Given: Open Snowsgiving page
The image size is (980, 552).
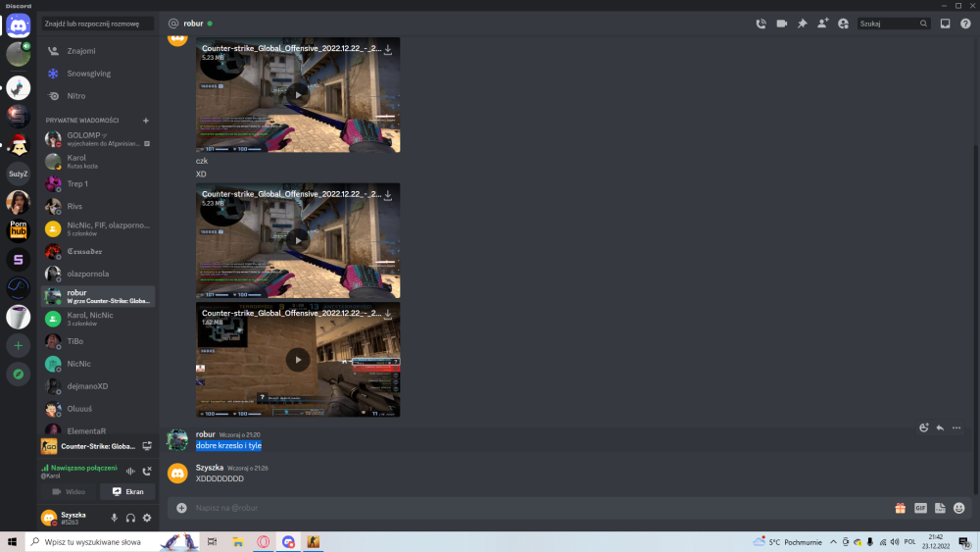Looking at the screenshot, I should [x=98, y=74].
